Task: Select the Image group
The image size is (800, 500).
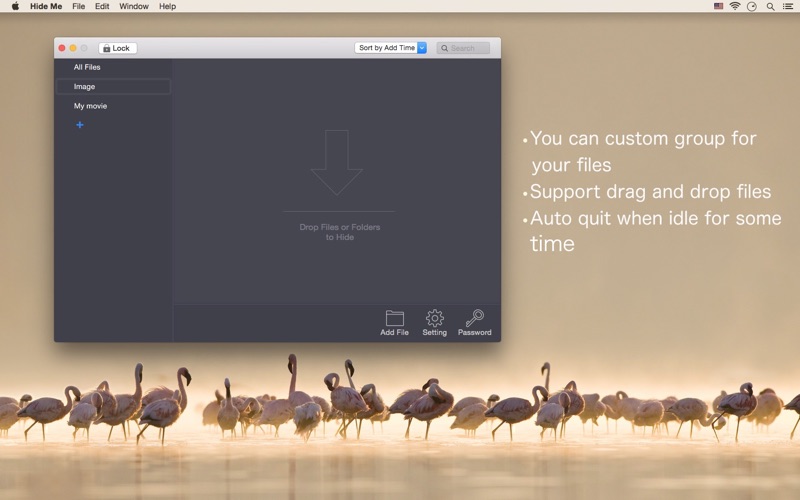Action: pos(113,87)
